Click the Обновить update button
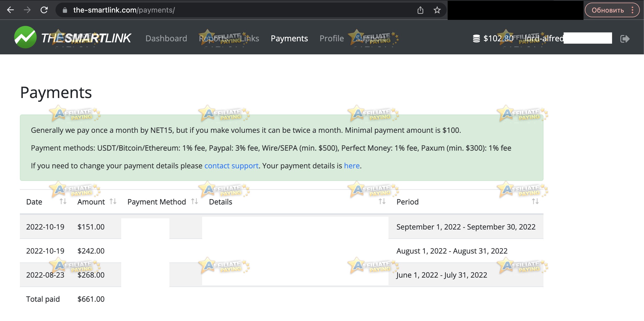Image resolution: width=644 pixels, height=321 pixels. 608,10
